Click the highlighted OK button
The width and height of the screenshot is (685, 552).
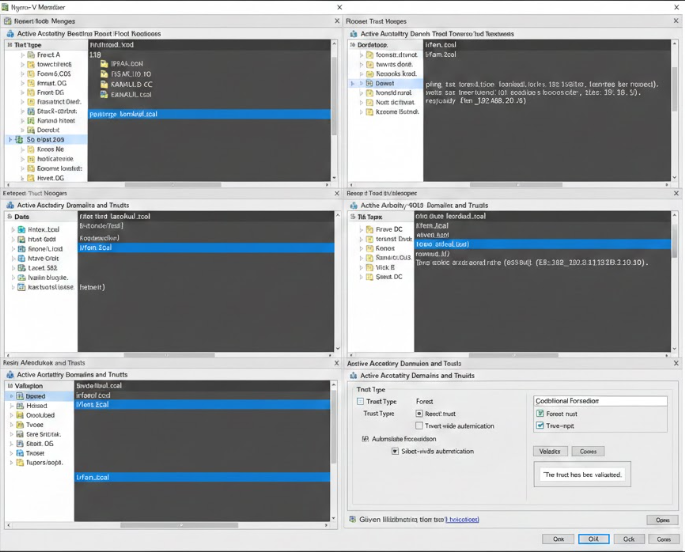click(593, 539)
